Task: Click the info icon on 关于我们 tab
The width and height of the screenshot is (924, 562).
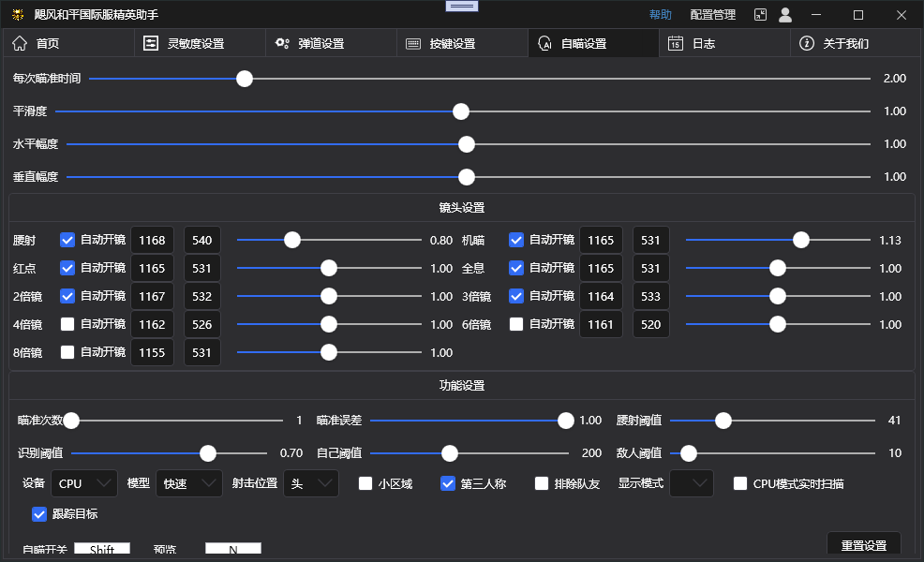Action: coord(807,43)
